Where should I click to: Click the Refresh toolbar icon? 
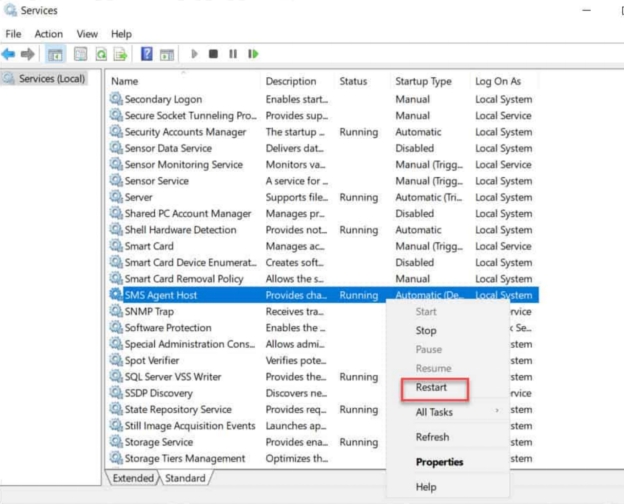(101, 53)
